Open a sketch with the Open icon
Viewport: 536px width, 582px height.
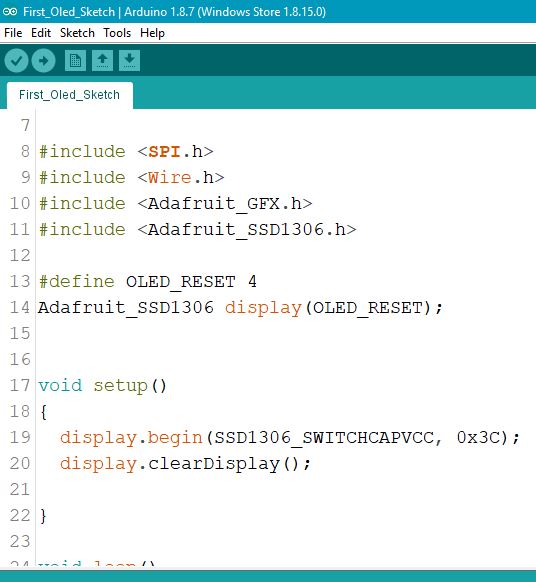[x=102, y=61]
